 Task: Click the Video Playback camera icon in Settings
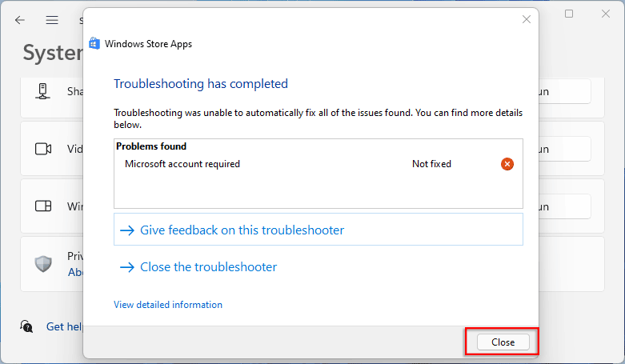pyautogui.click(x=43, y=149)
